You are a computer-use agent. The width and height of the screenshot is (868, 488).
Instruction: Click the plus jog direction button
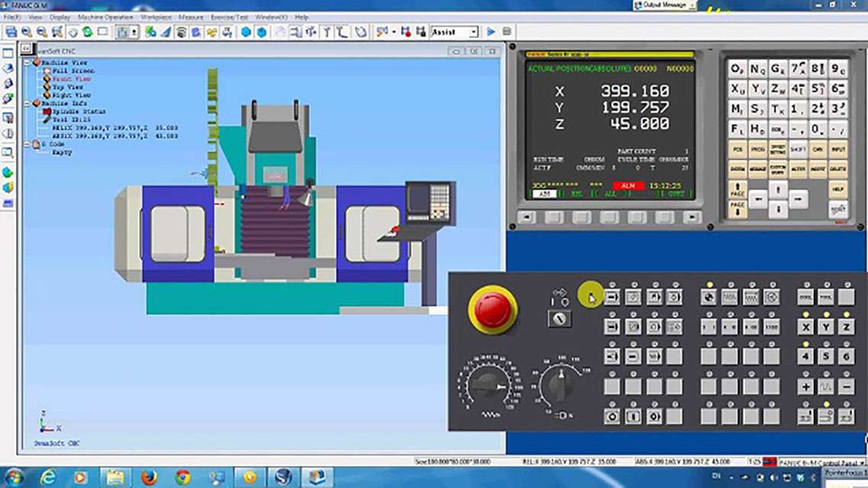pos(805,387)
